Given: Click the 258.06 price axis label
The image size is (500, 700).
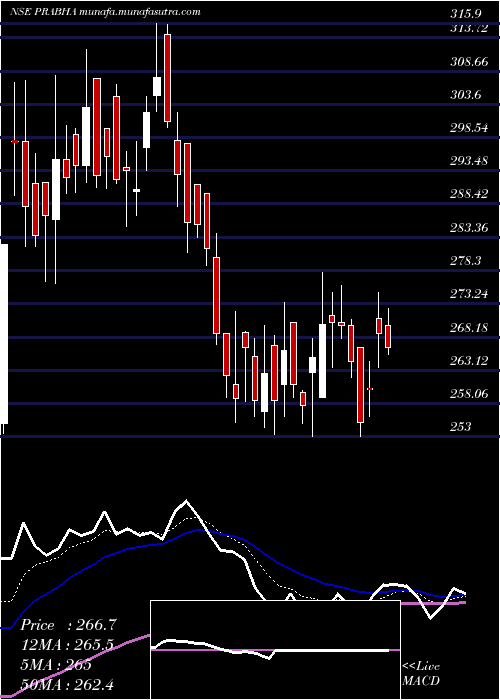Looking at the screenshot, I should 469,394.
